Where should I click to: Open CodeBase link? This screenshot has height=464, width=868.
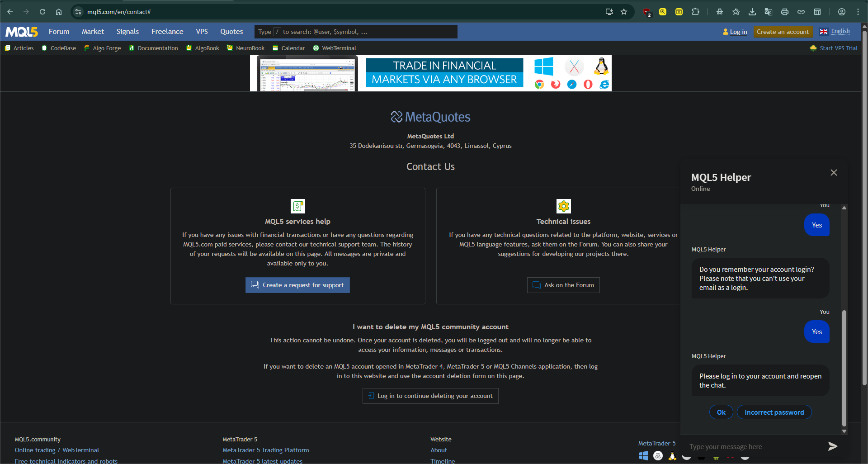coord(59,48)
